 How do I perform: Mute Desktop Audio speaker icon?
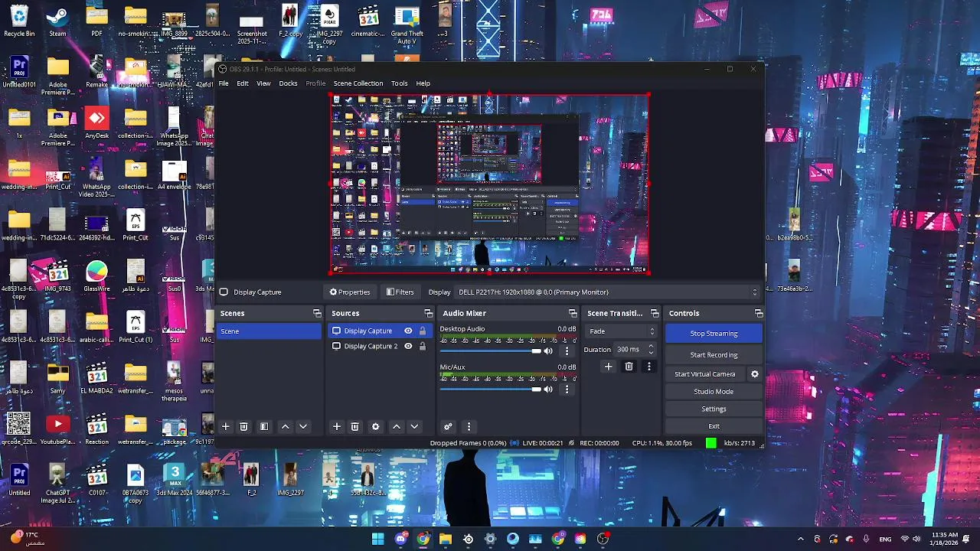tap(548, 351)
